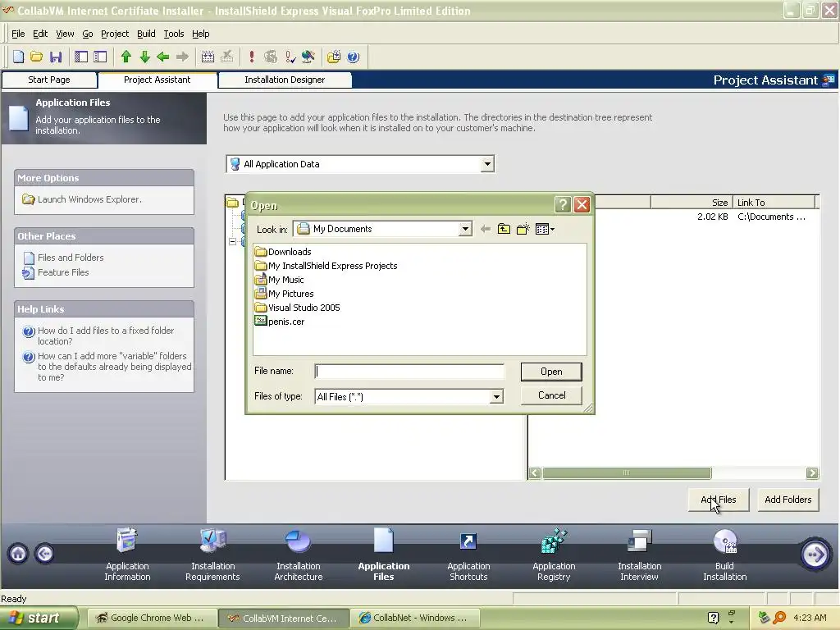Image resolution: width=840 pixels, height=630 pixels.
Task: Close the Open dialog with red X
Action: click(x=582, y=204)
